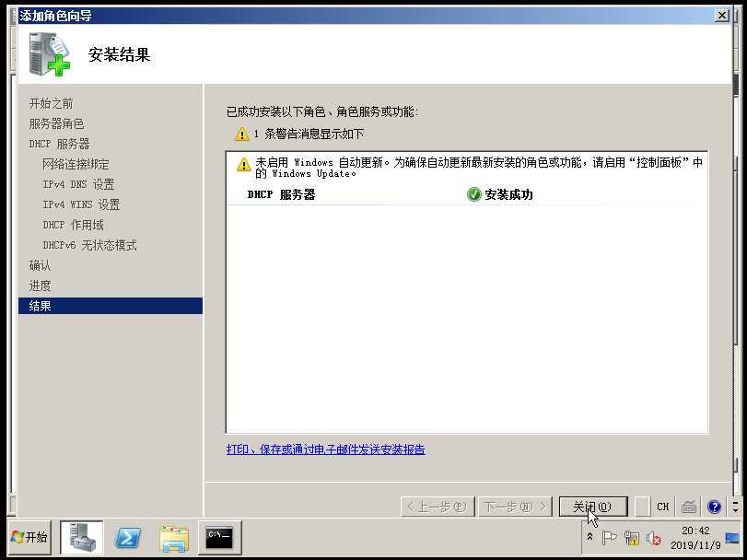Select IPv4 DNS 设置 step
Viewport: 747px width, 560px height.
coord(78,184)
